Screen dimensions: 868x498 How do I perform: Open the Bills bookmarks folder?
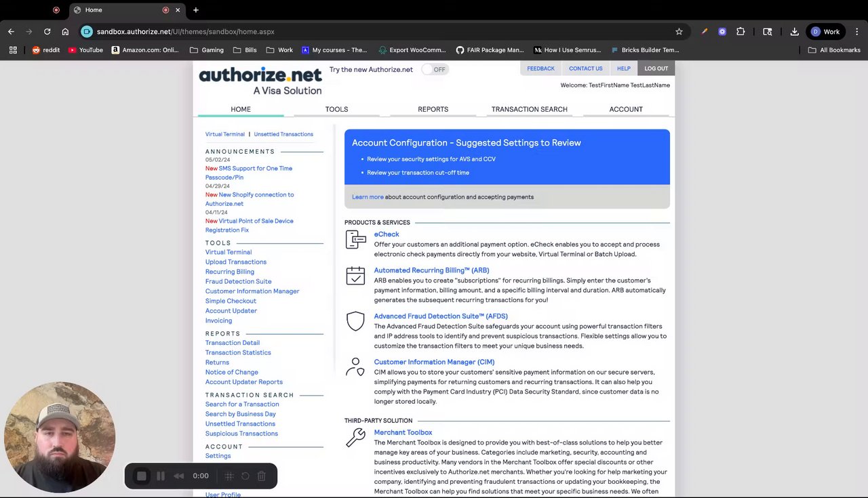pyautogui.click(x=245, y=50)
